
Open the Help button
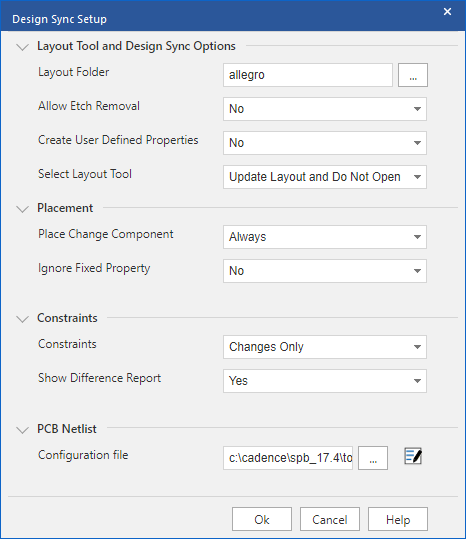tap(398, 519)
